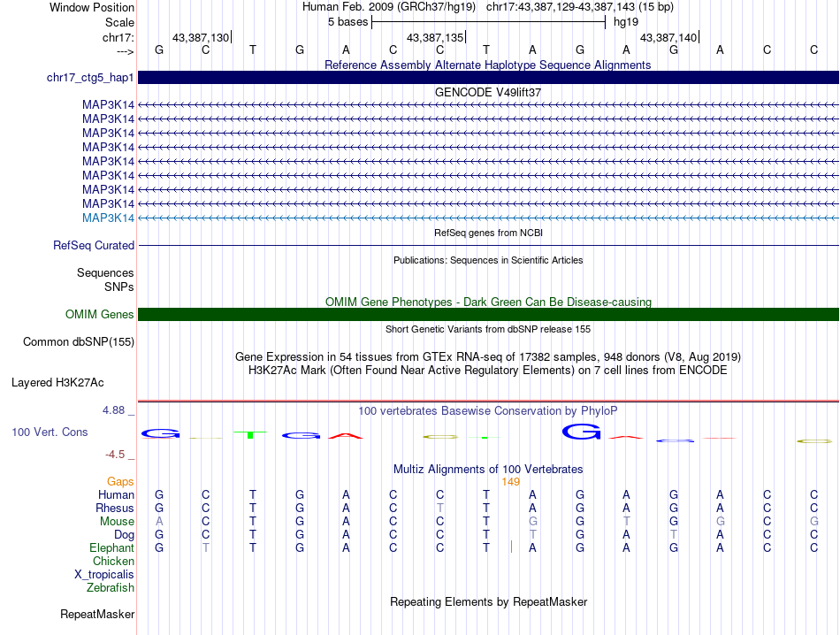The image size is (840, 635).
Task: Select the Human alignment row label
Action: click(x=116, y=494)
